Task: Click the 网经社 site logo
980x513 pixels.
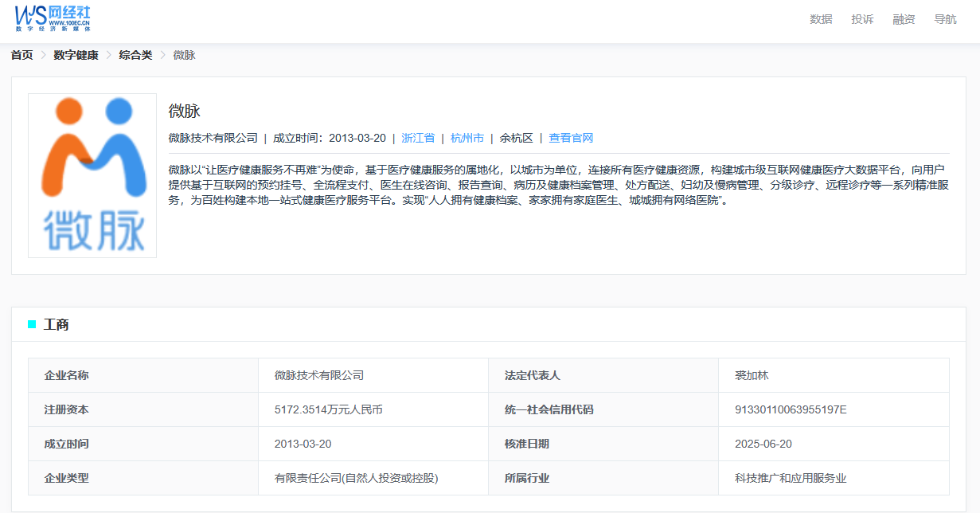Action: click(52, 19)
